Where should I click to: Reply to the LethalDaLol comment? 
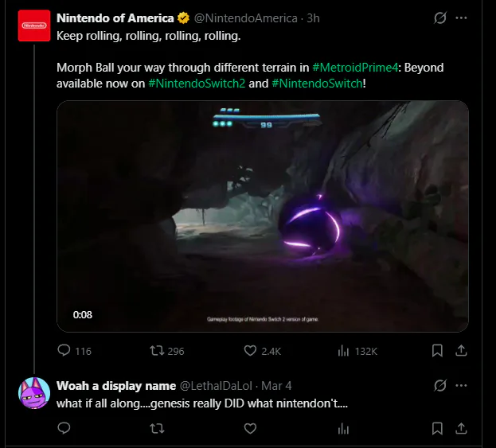65,428
